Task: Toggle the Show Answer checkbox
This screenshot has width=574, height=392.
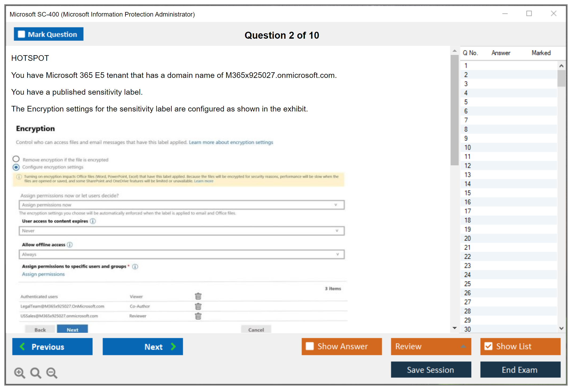Action: click(x=310, y=346)
